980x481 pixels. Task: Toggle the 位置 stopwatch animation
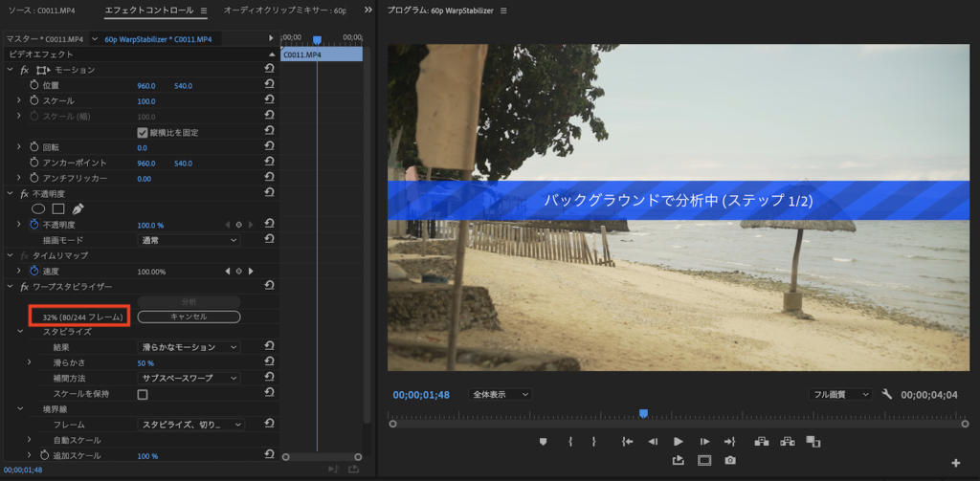[33, 85]
